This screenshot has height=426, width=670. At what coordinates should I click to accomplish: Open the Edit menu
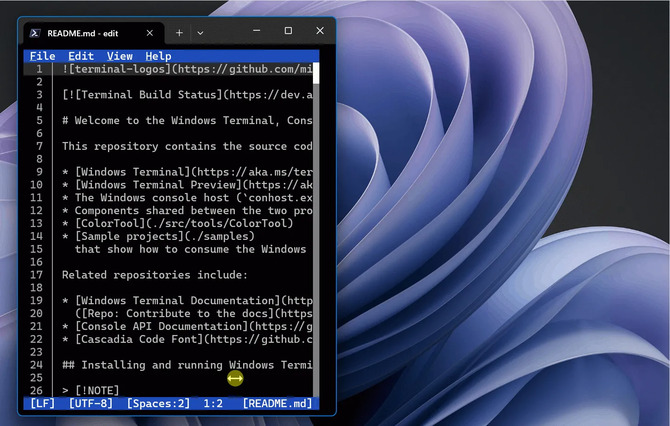81,56
